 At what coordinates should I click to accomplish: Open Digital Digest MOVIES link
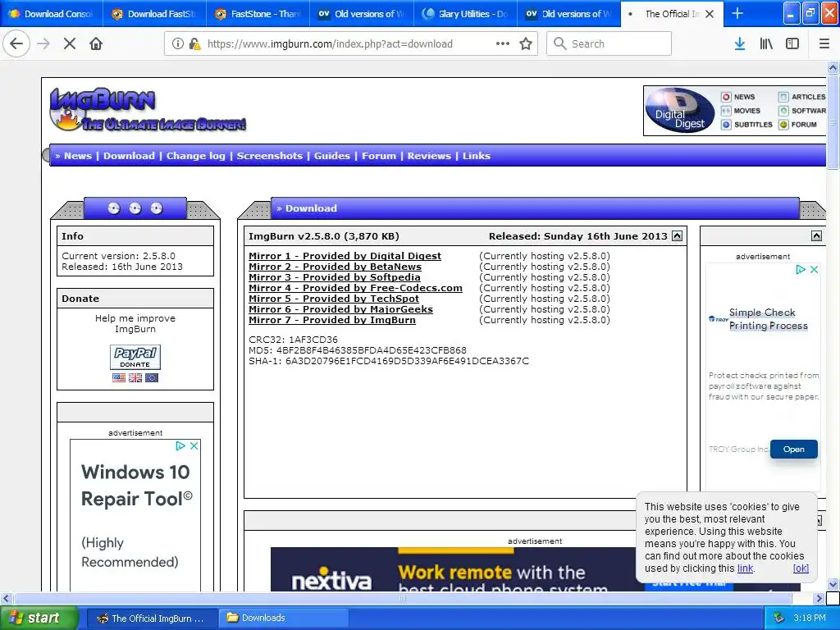(741, 111)
